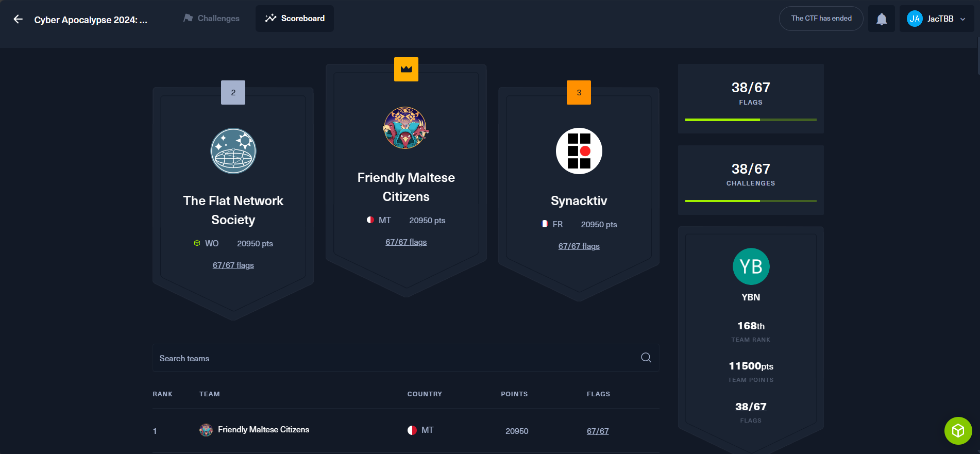Image resolution: width=980 pixels, height=454 pixels.
Task: Click Friendly Maltese Citizens podium avatar
Action: tap(406, 128)
